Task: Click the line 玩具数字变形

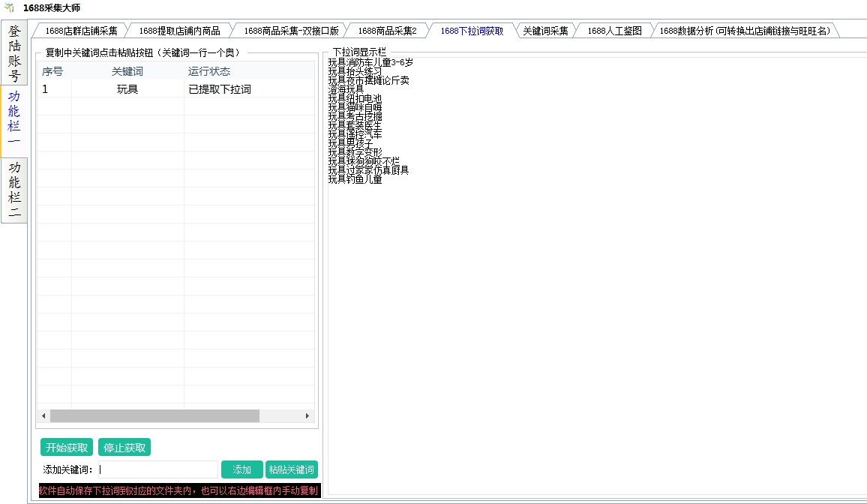Action: pos(355,152)
